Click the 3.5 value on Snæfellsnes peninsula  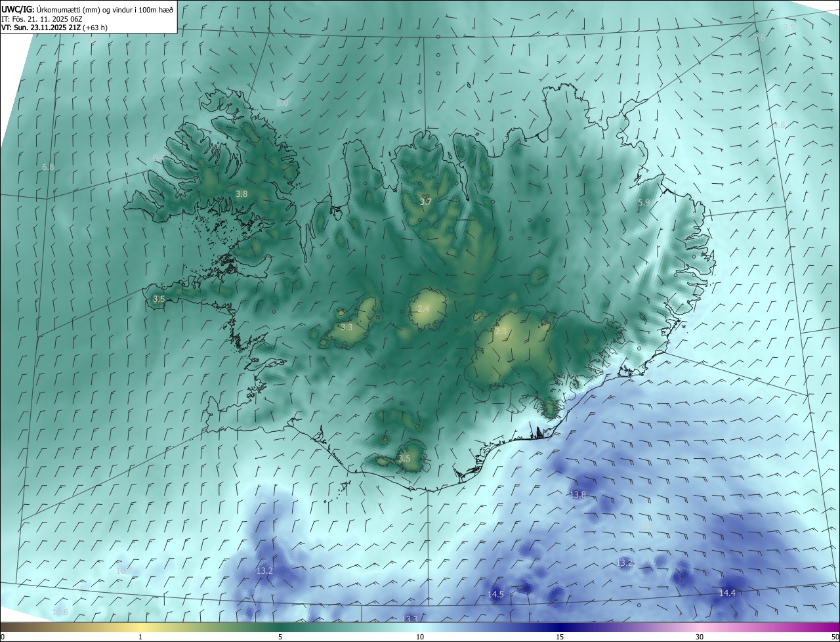click(159, 299)
